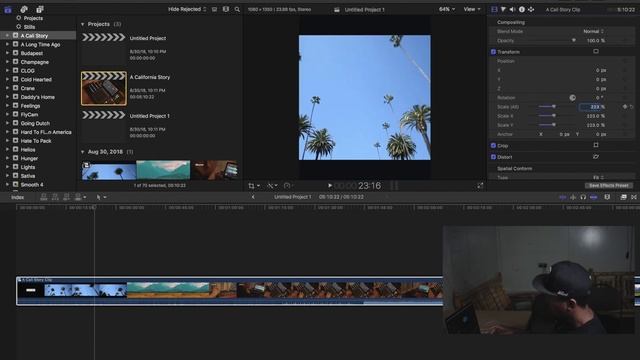Toggle timeline snapping icon
Screen dimensions: 640x360
[x=593, y=197]
